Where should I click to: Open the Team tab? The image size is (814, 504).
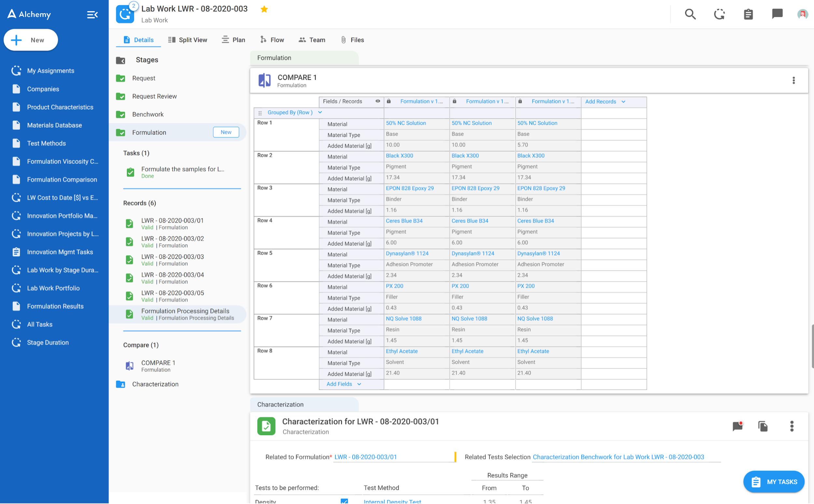pos(312,40)
